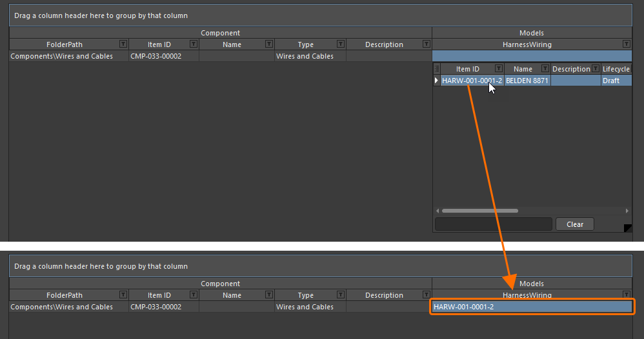Select bottom grid Wires and Cables type cell
Image resolution: width=644 pixels, height=339 pixels.
(x=310, y=307)
